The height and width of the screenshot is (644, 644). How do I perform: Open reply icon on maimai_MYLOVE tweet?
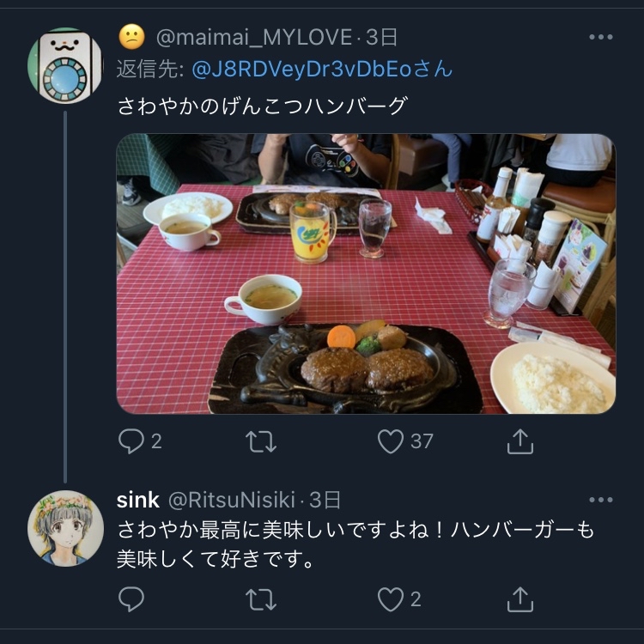point(131,441)
